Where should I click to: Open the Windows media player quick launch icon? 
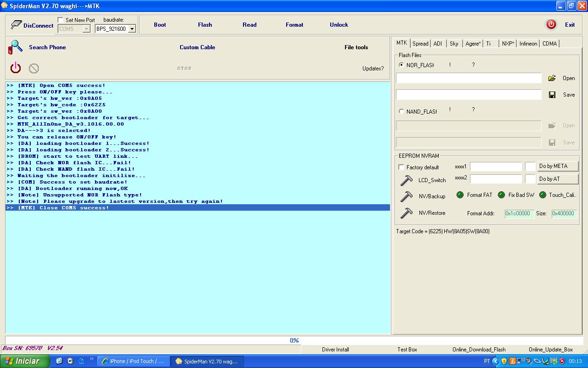point(70,361)
